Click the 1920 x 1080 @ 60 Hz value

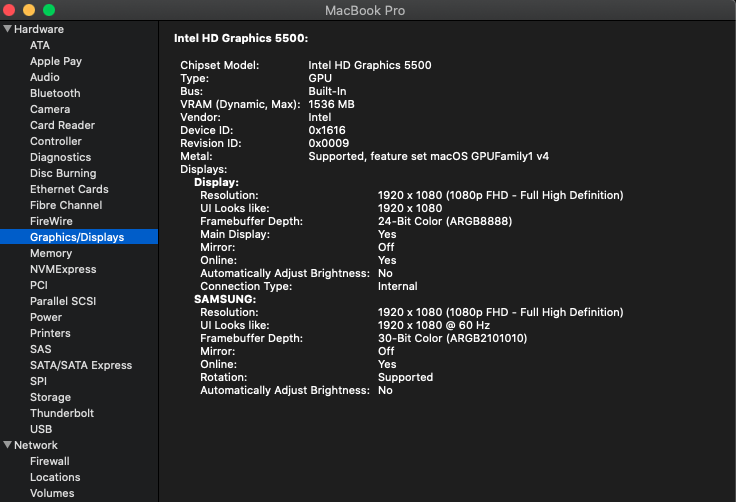434,325
